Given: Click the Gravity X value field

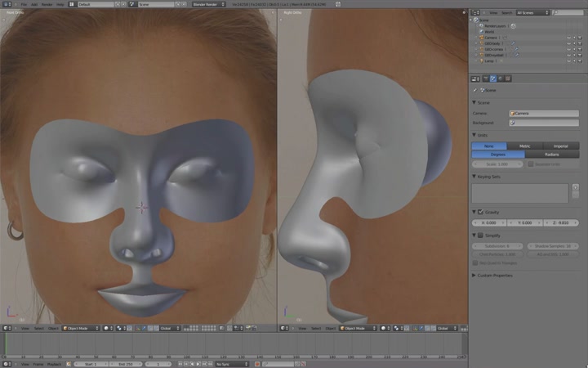Looking at the screenshot, I should click(x=489, y=222).
